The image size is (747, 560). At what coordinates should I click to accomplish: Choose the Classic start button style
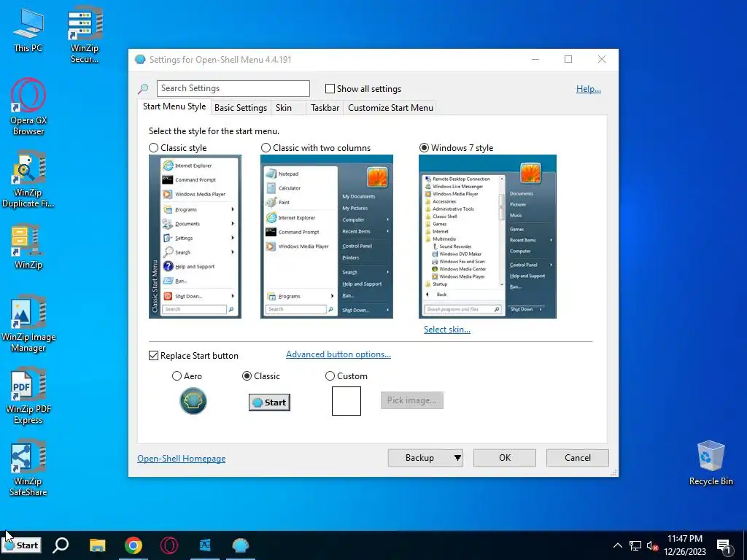(247, 376)
